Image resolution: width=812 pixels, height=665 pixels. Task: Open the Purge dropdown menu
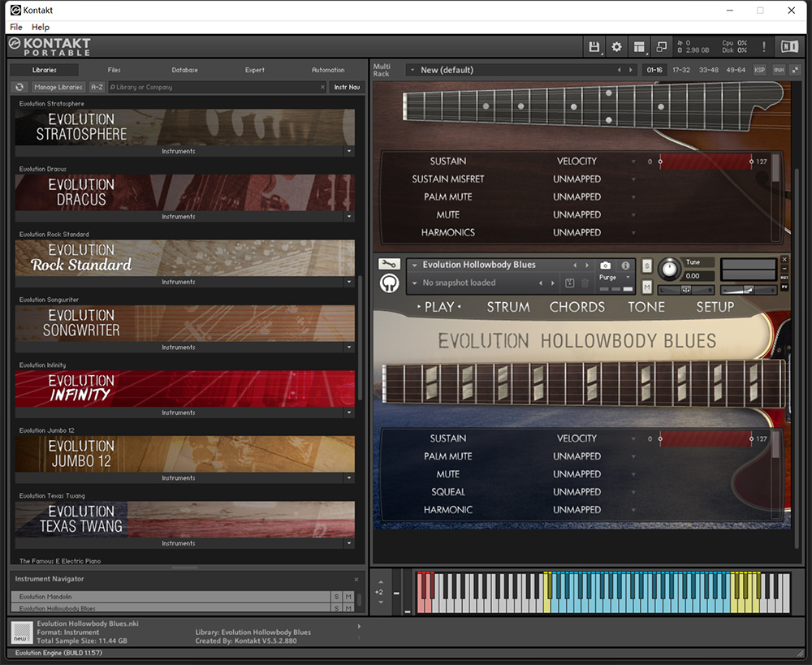pyautogui.click(x=615, y=278)
